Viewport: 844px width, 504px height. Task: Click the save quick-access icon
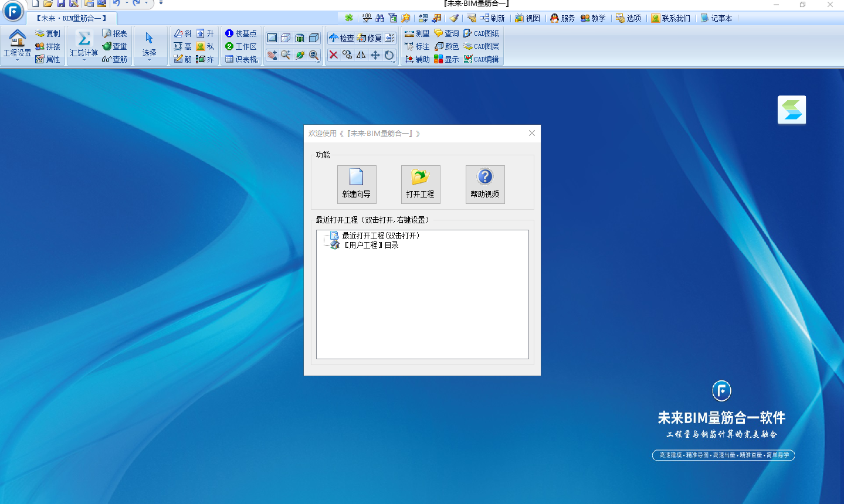click(x=61, y=4)
